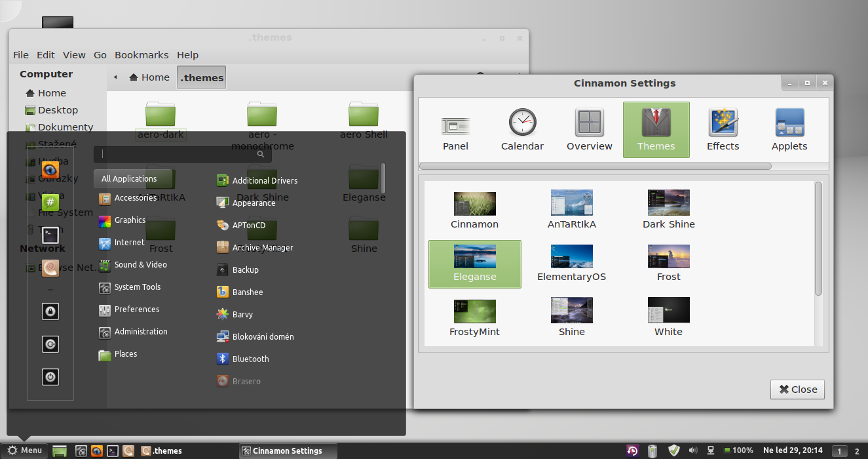Select Home in the file manager sidebar
This screenshot has height=459, width=868.
tap(46, 93)
